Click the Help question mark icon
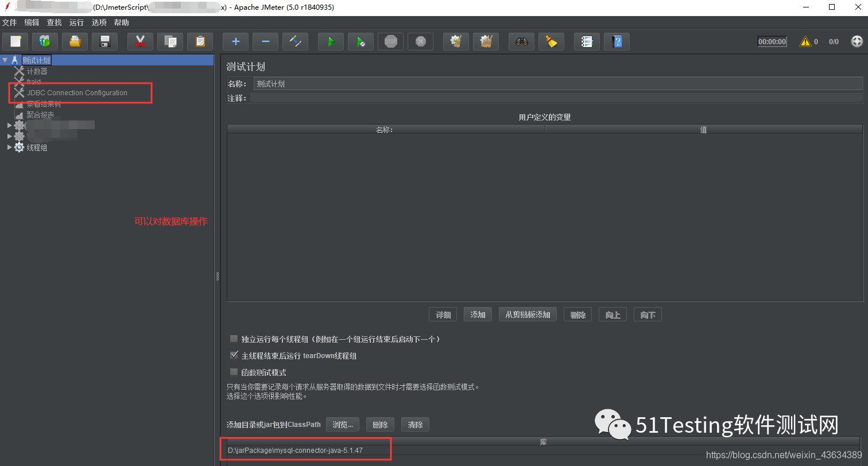 click(617, 41)
